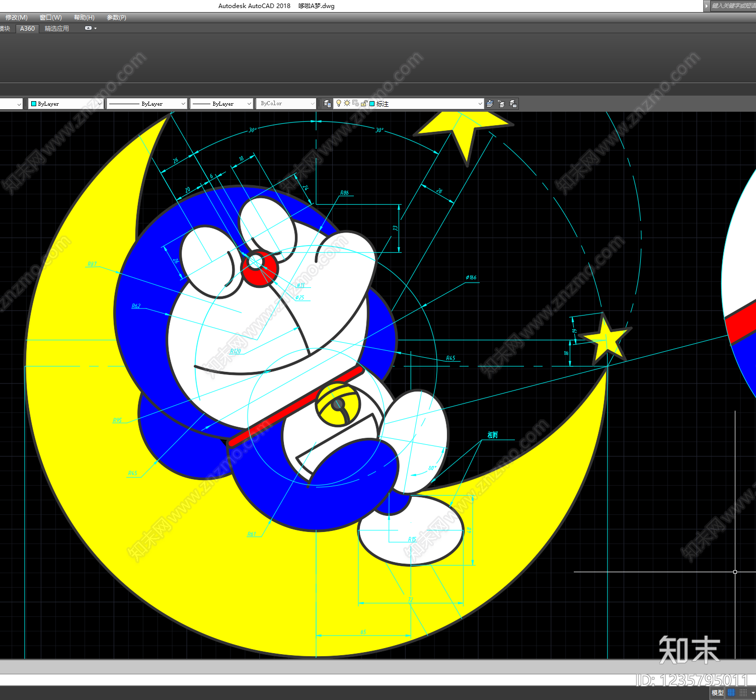
Task: Click the 键入关键字 search input field
Action: (733, 6)
